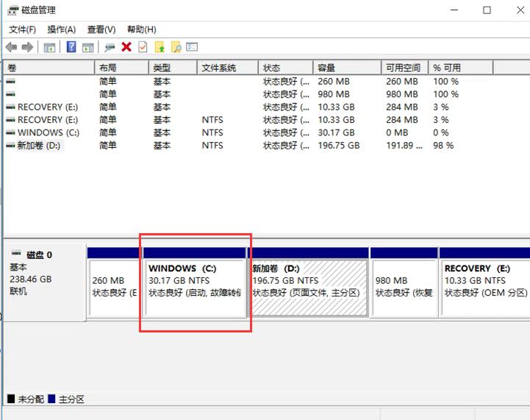Image resolution: width=530 pixels, height=420 pixels.
Task: Click the drive icon of the 980 MB row
Action: tap(10, 94)
